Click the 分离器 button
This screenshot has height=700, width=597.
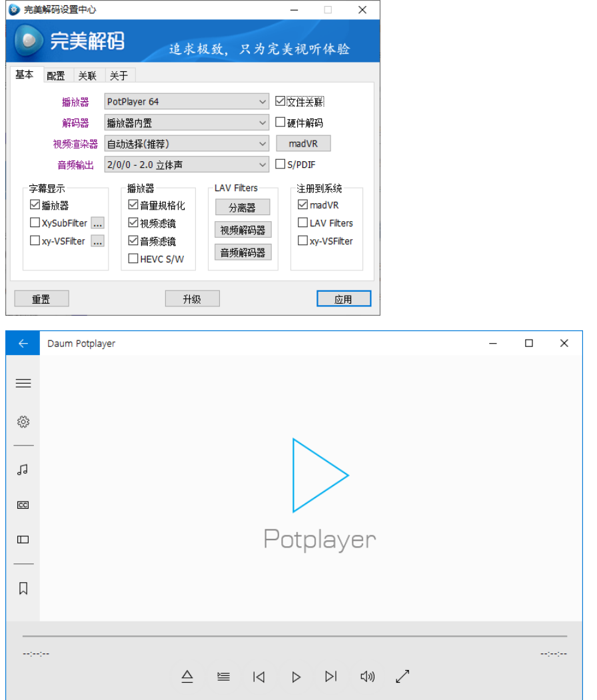[243, 207]
